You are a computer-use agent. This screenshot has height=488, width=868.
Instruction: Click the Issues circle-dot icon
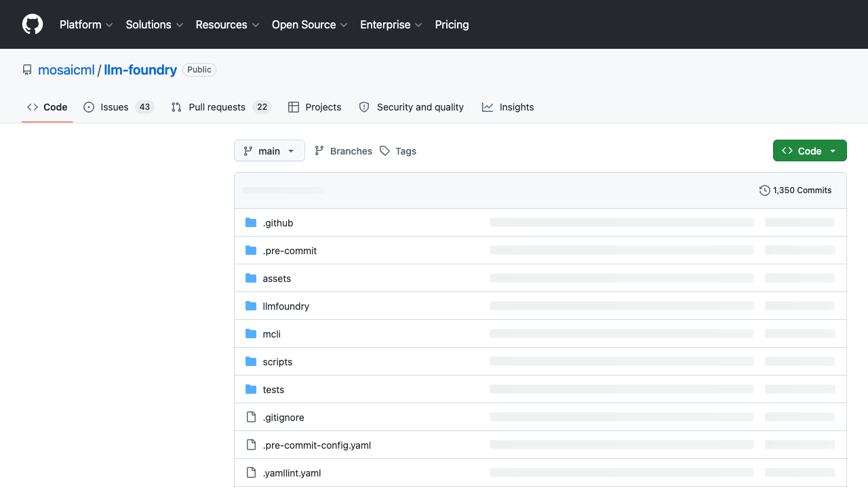[89, 107]
